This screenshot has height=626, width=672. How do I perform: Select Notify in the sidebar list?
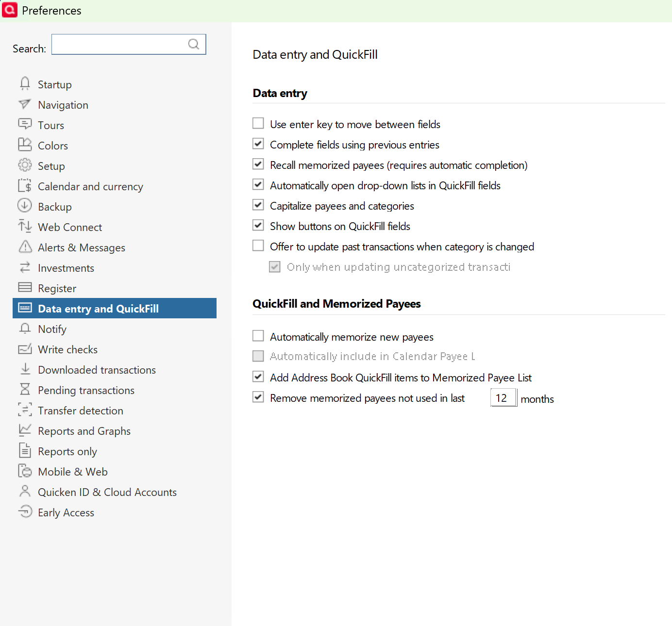115,329
